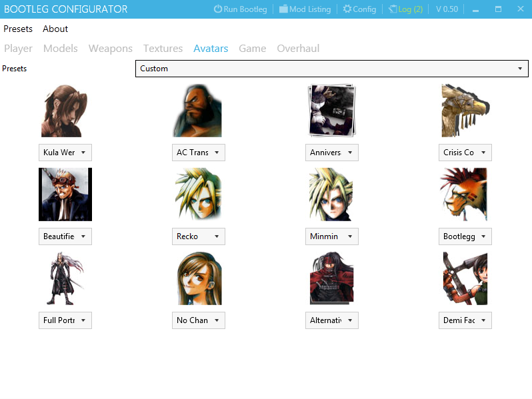Switch to the Game tab
The width and height of the screenshot is (532, 399).
coord(253,49)
